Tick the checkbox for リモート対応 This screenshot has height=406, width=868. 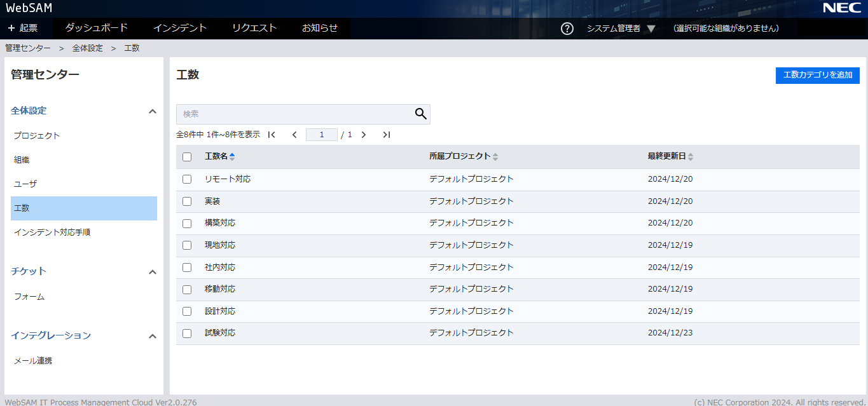[187, 179]
